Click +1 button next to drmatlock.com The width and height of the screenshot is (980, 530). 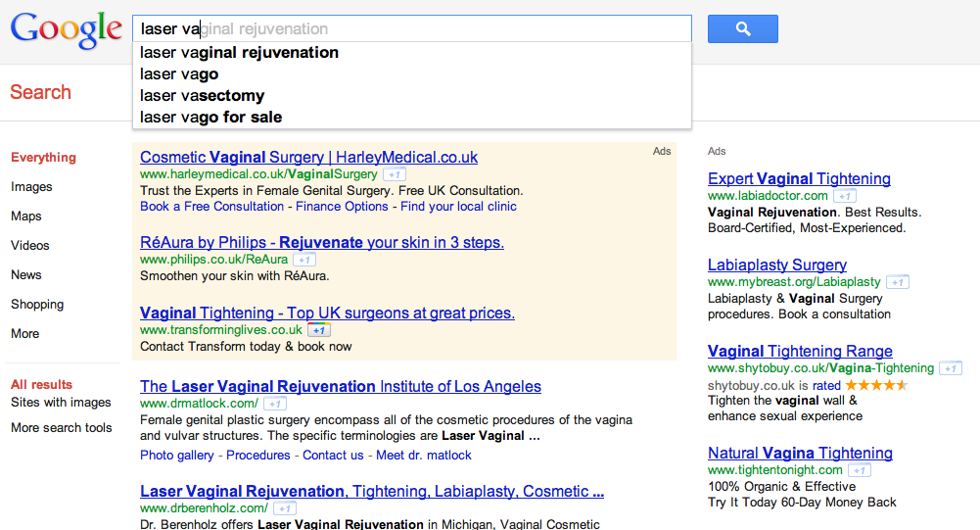[x=275, y=404]
